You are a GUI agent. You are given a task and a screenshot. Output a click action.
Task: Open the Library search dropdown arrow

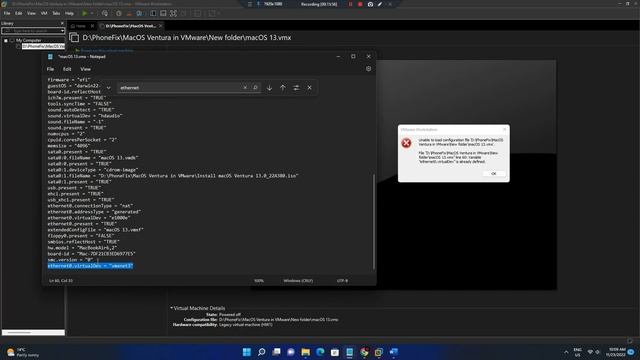point(62,31)
